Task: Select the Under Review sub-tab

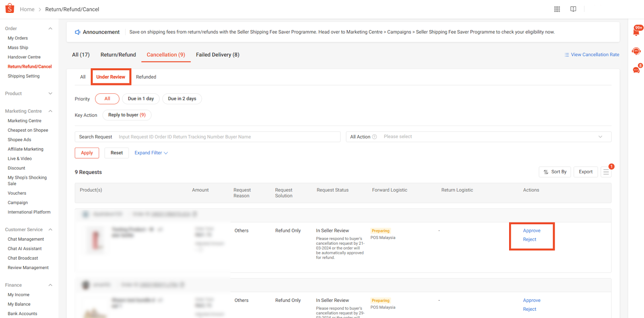Action: click(x=111, y=77)
